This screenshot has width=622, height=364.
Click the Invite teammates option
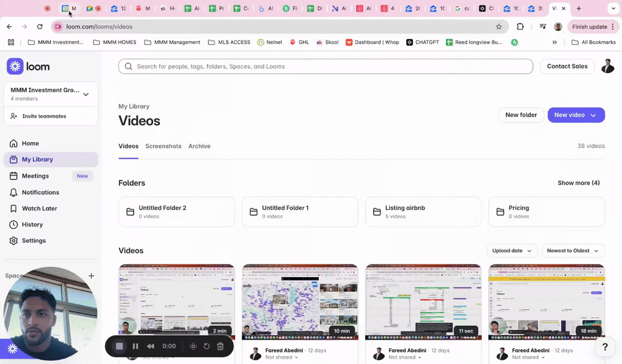click(43, 115)
